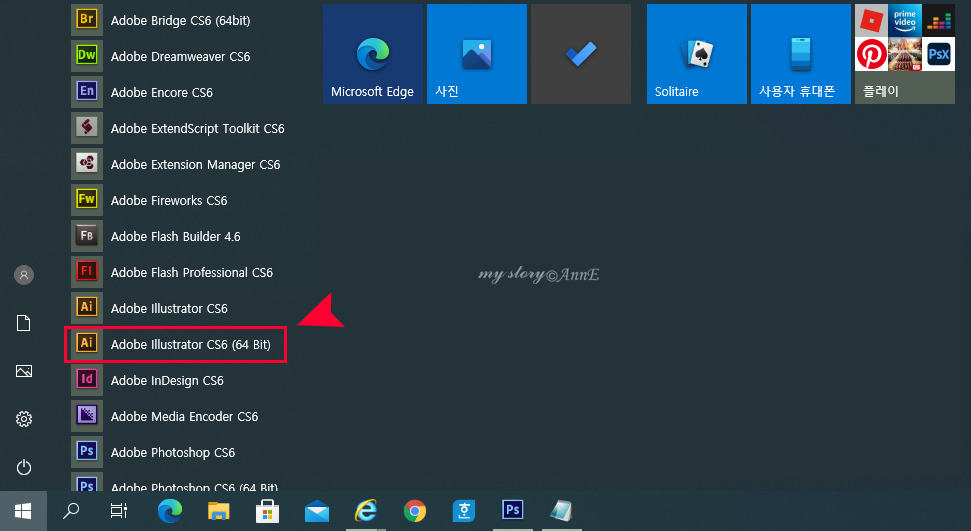
Task: Launch Adobe Encore CS6 entry
Action: (162, 92)
